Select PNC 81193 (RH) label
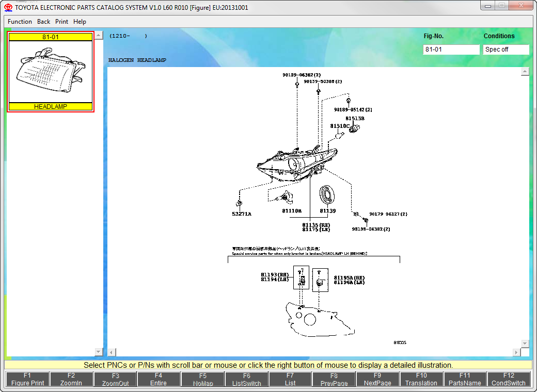This screenshot has height=392, width=537. 275,275
